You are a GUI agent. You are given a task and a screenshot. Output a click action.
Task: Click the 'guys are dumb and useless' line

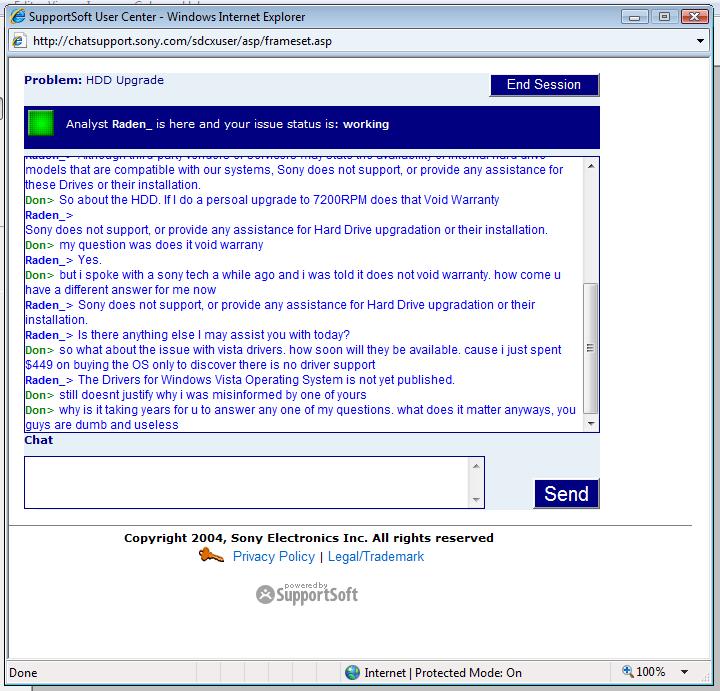click(102, 425)
